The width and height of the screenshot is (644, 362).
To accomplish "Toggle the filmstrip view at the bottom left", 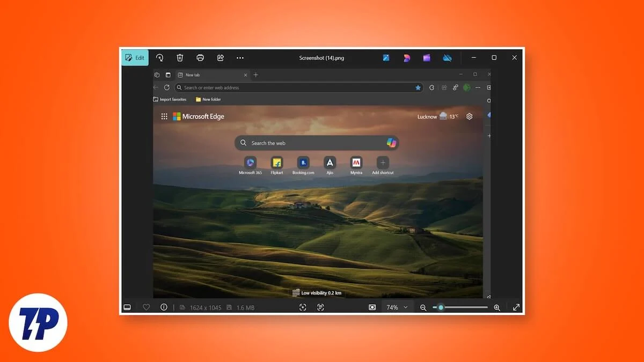I will point(127,307).
